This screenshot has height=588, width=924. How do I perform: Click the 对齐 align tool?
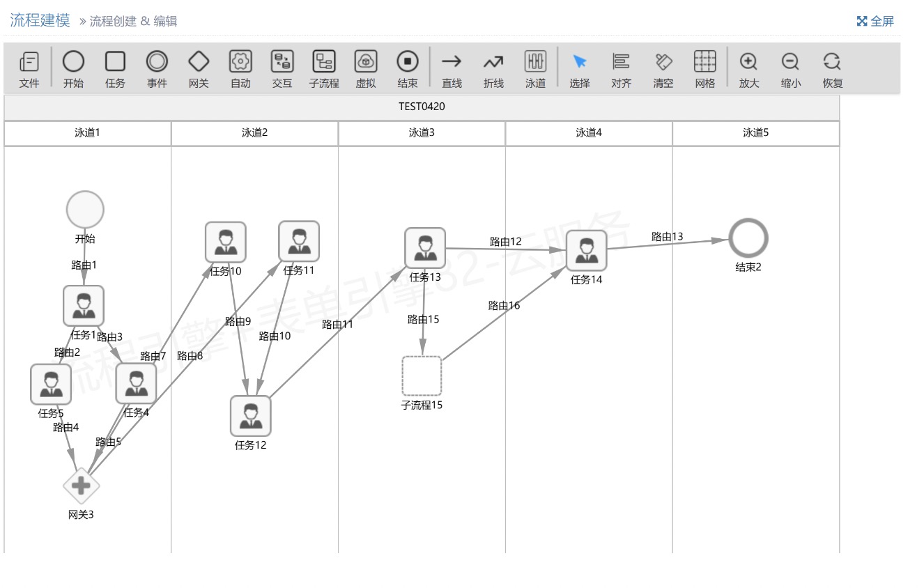click(x=622, y=69)
